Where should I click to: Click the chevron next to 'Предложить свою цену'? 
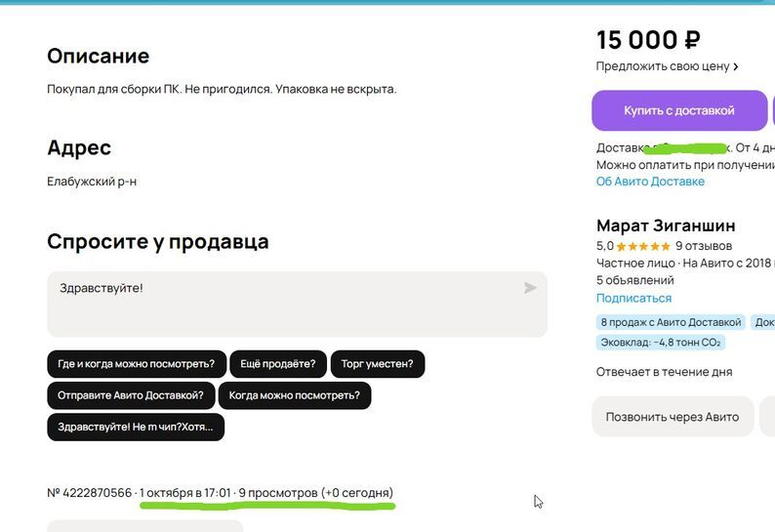[x=735, y=66]
